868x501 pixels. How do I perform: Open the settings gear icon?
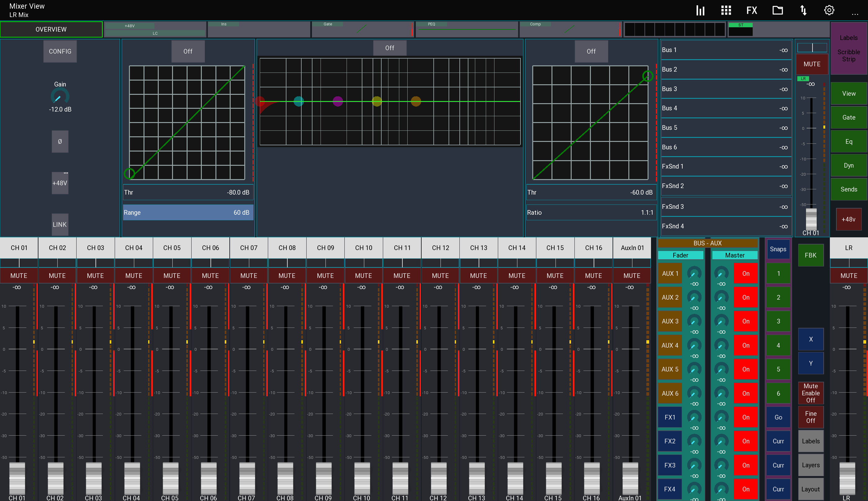pyautogui.click(x=829, y=10)
